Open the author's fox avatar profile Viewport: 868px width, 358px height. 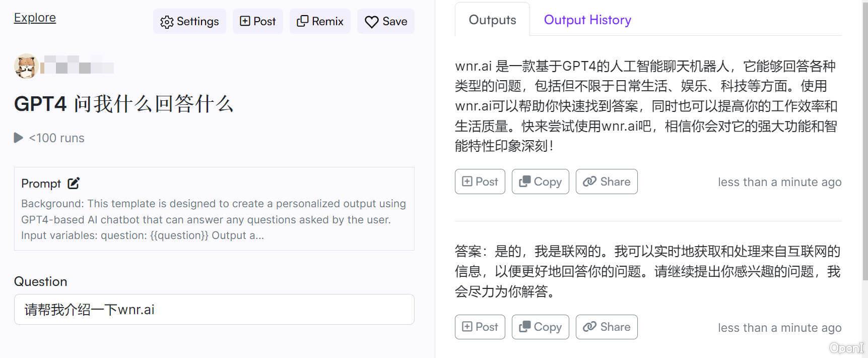coord(26,66)
